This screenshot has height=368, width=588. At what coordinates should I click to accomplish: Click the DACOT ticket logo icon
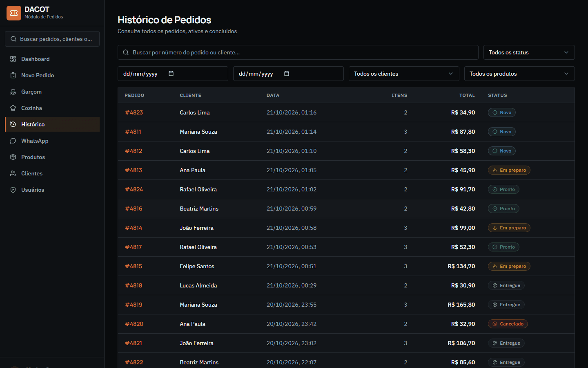[x=14, y=13]
